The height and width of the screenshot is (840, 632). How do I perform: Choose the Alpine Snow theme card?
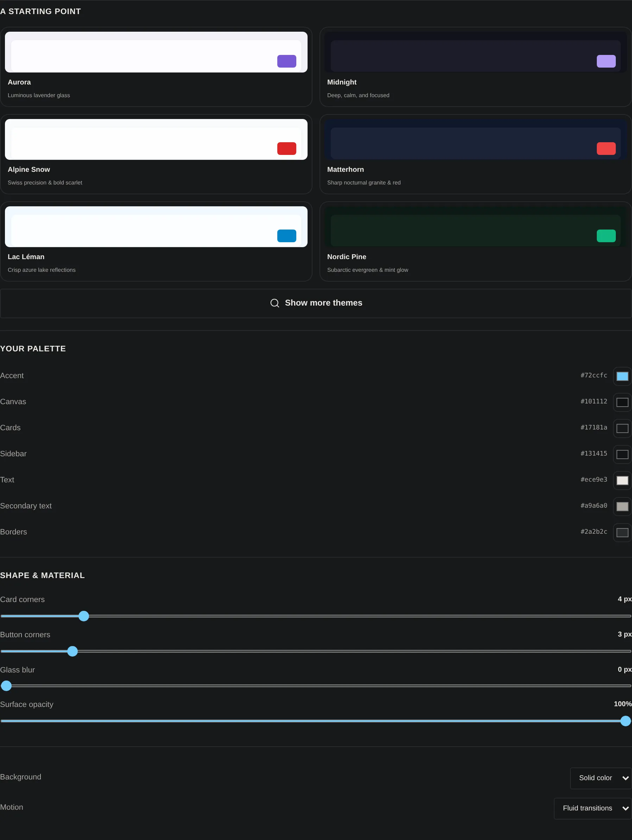pyautogui.click(x=156, y=154)
